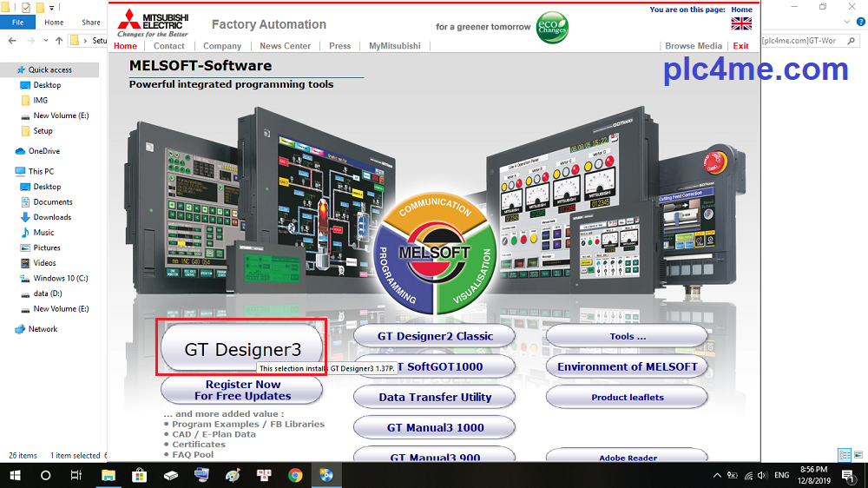Select Downloads in the navigation pane
This screenshot has width=868, height=488.
52,217
